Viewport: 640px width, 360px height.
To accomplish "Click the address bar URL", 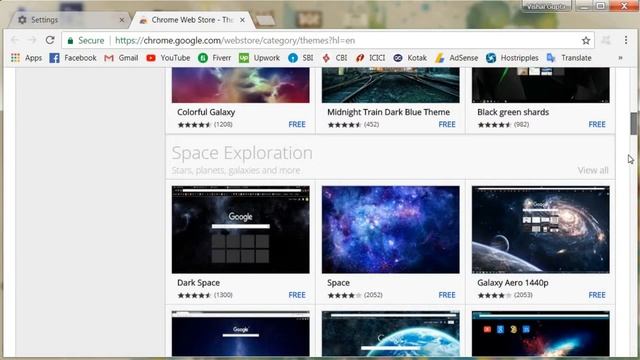I will [235, 40].
